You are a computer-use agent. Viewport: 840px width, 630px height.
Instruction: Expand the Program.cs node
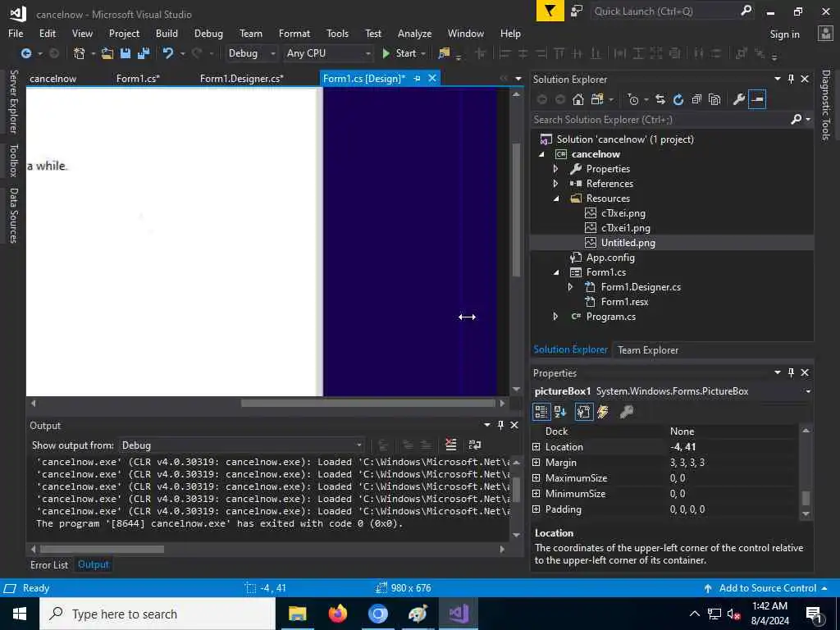[x=555, y=317]
